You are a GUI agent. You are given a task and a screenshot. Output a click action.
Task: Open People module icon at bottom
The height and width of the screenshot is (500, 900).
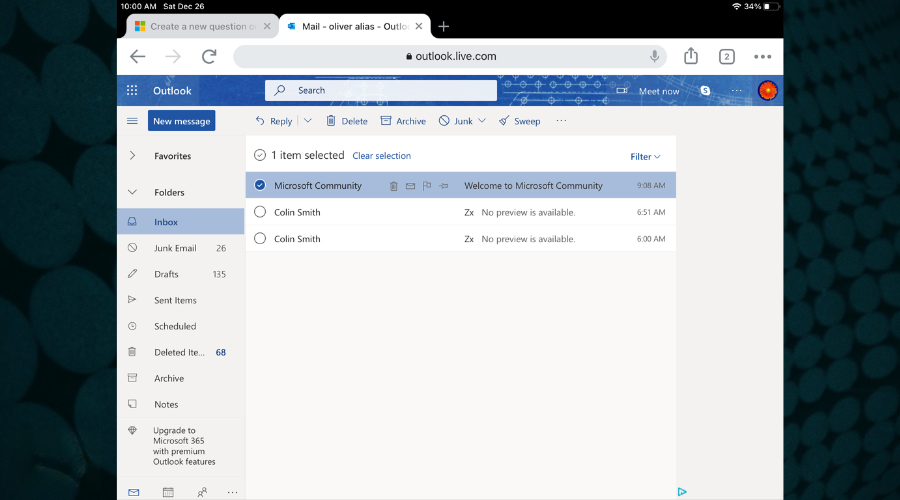202,492
